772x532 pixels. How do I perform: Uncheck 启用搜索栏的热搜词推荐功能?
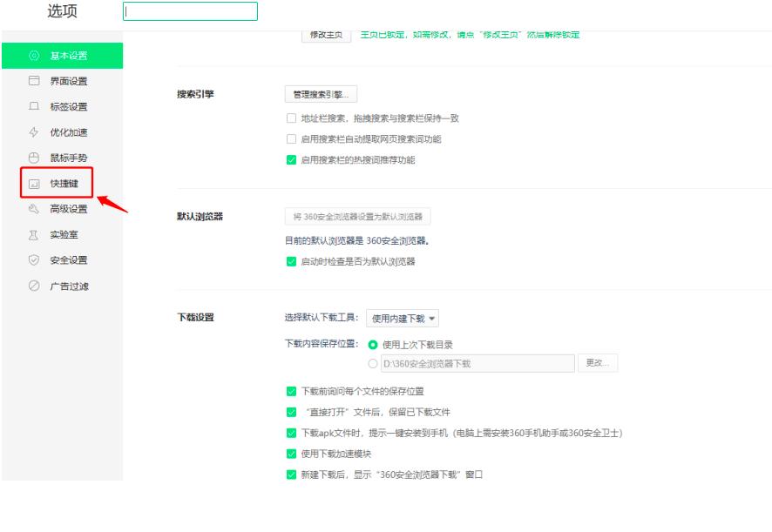(291, 160)
